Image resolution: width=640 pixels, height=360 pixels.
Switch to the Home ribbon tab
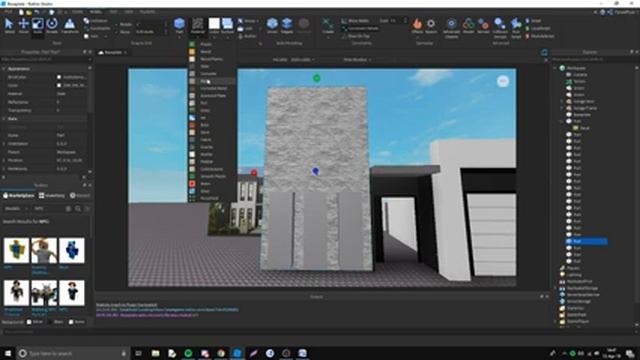[x=77, y=12]
